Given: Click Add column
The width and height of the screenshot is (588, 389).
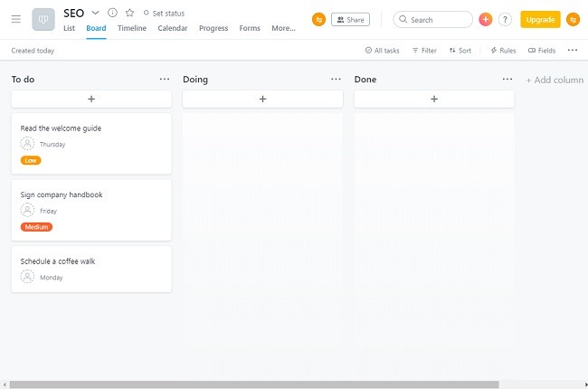Looking at the screenshot, I should (555, 80).
